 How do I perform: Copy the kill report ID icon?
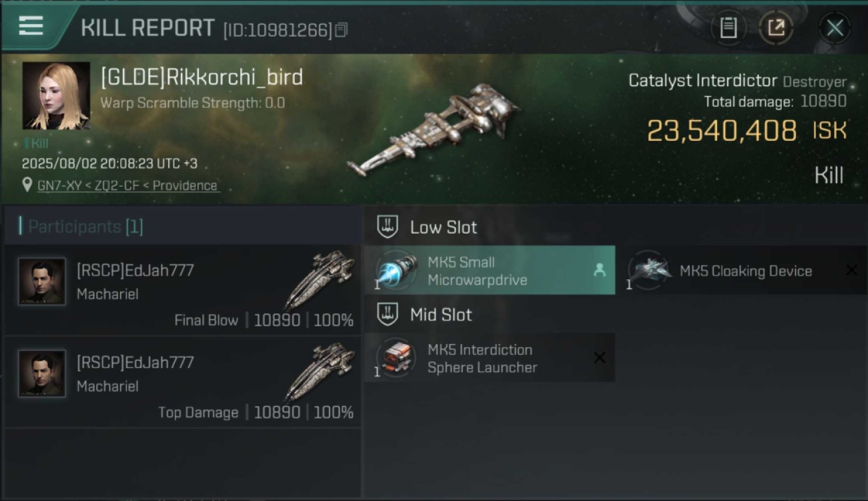coord(341,29)
